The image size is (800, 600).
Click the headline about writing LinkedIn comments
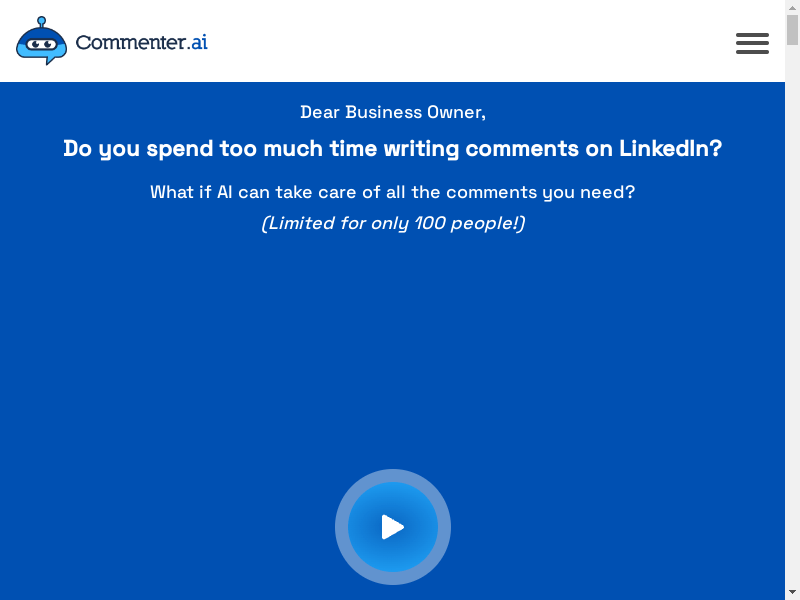[x=393, y=148]
